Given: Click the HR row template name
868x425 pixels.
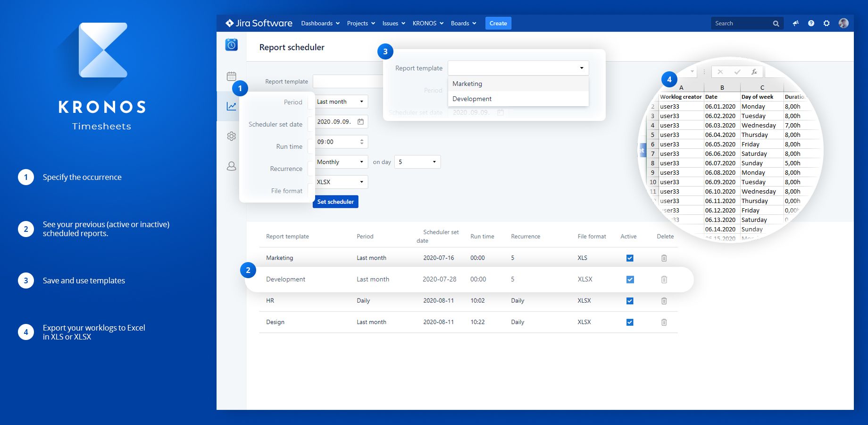Looking at the screenshot, I should [x=270, y=301].
